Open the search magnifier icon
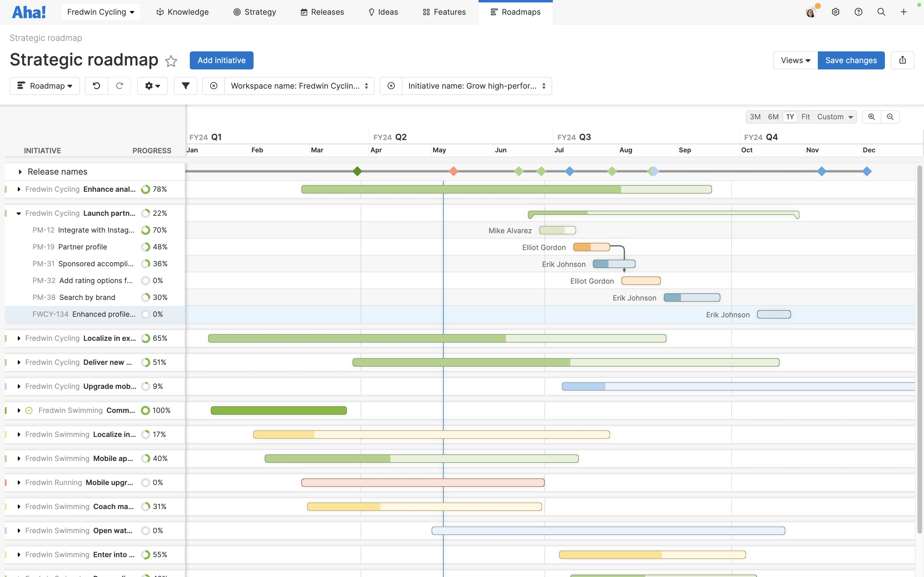The image size is (924, 577). (881, 12)
